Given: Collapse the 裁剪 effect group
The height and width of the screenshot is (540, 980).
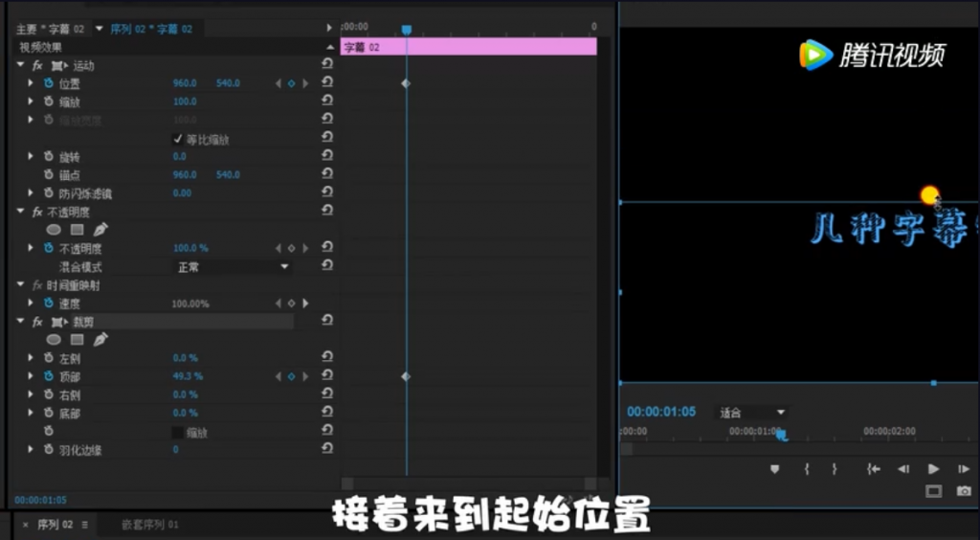Looking at the screenshot, I should [21, 322].
